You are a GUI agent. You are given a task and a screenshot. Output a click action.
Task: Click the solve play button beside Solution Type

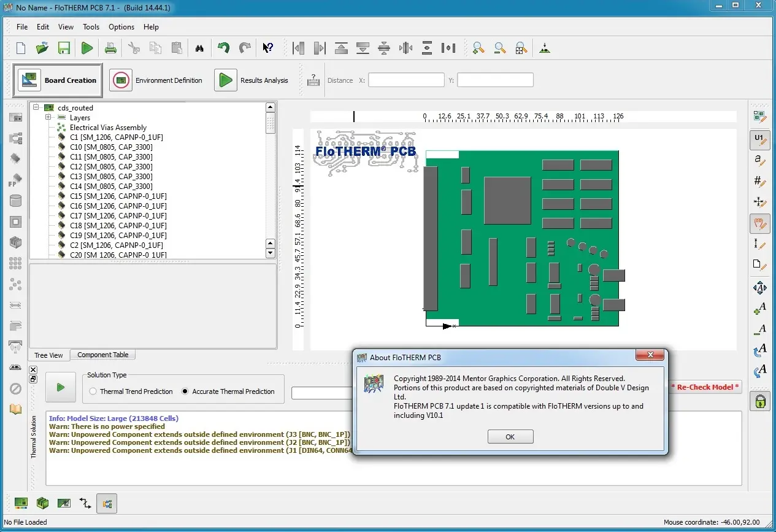[61, 387]
